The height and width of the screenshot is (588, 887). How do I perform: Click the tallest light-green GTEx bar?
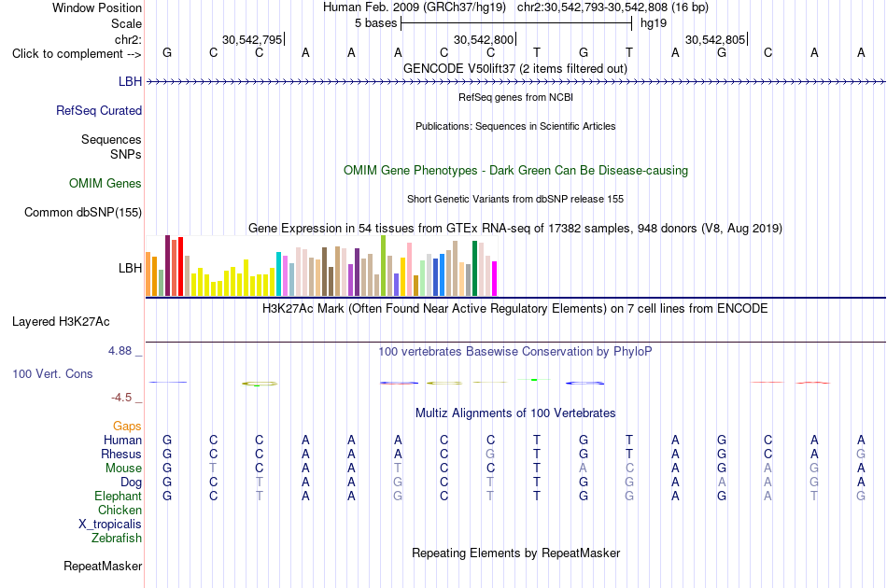tap(384, 266)
